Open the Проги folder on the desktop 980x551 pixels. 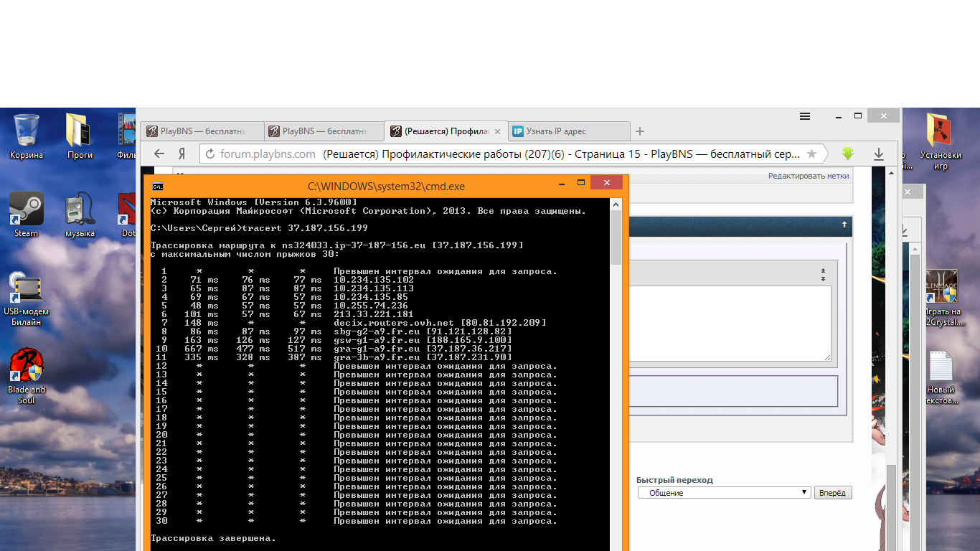(x=80, y=136)
